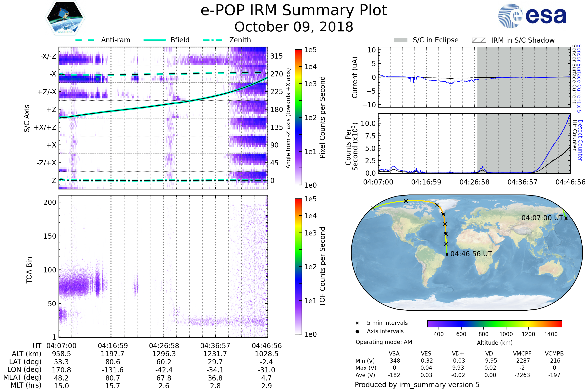The width and height of the screenshot is (588, 392).
Task: Click the 04:46:56 UT orbit end label
Action: pyautogui.click(x=471, y=254)
